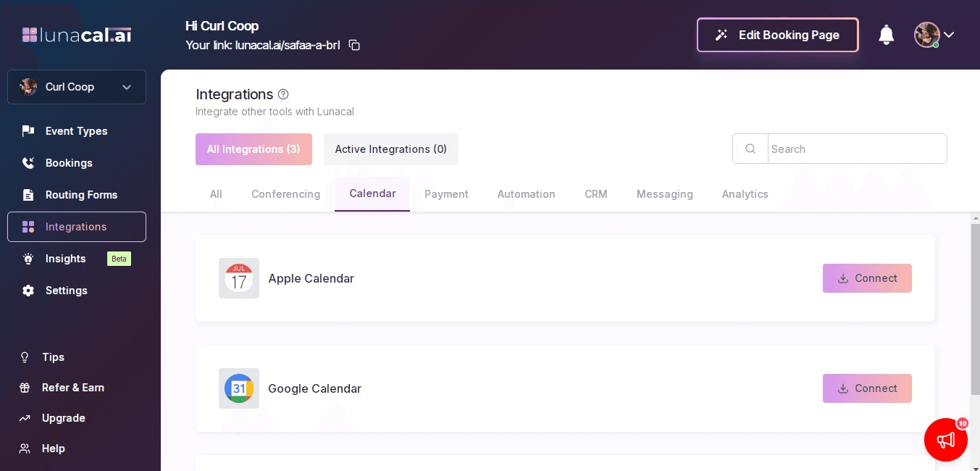Click the Help people icon
The image size is (980, 471).
[25, 449]
